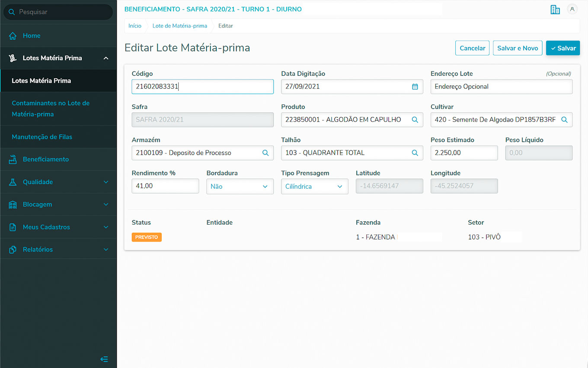This screenshot has height=368, width=588.
Task: Collapse the sidebar with bottom arrow icon
Action: pos(104,359)
